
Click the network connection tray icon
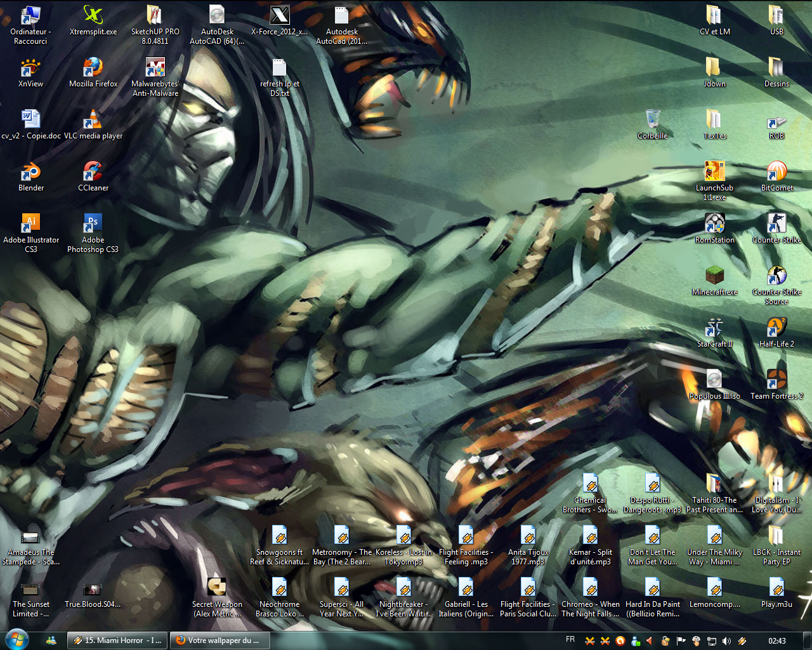click(x=711, y=641)
